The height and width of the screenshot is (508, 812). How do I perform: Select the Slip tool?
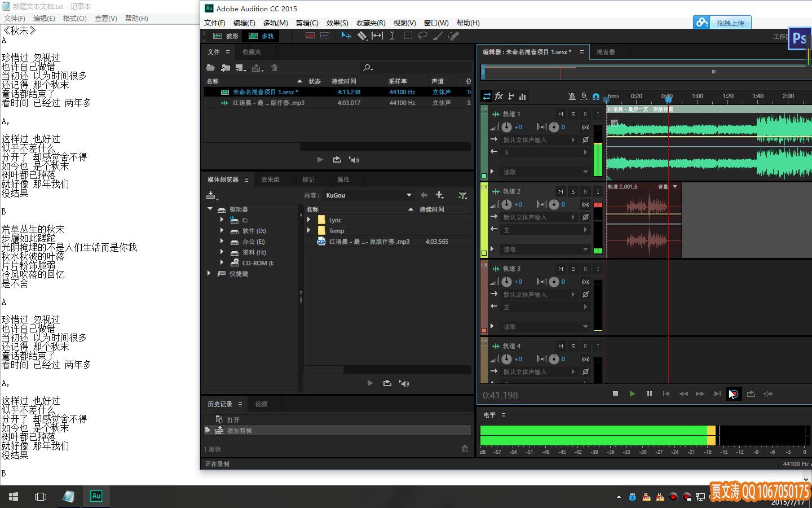tap(377, 36)
